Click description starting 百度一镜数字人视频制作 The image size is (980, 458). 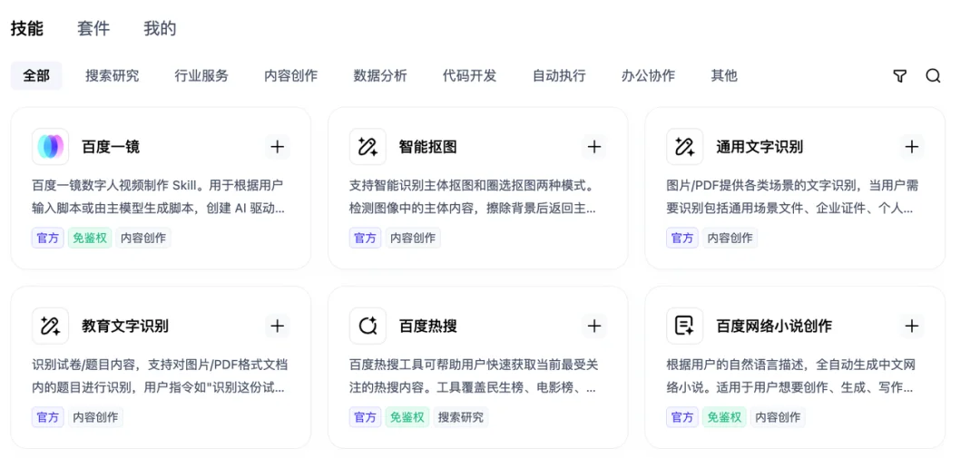159,197
